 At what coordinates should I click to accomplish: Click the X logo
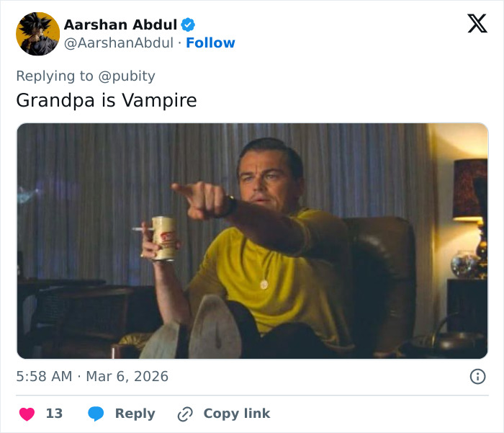(477, 24)
